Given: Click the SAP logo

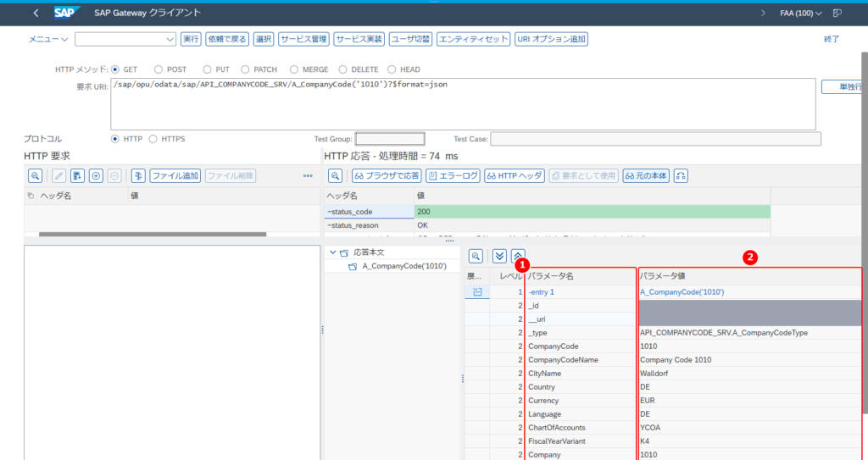Looking at the screenshot, I should [66, 13].
